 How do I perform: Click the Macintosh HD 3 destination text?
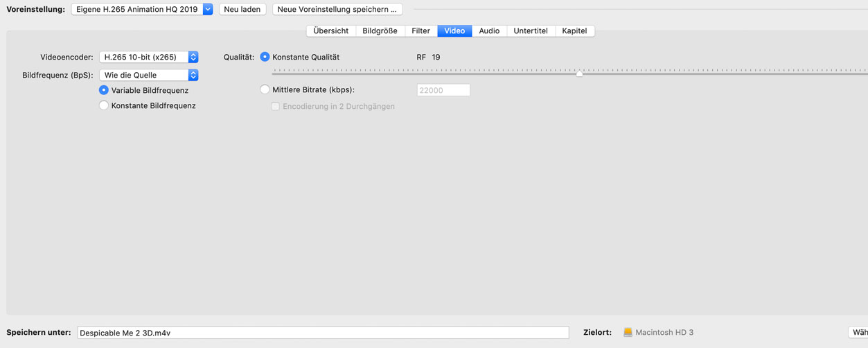coord(664,333)
